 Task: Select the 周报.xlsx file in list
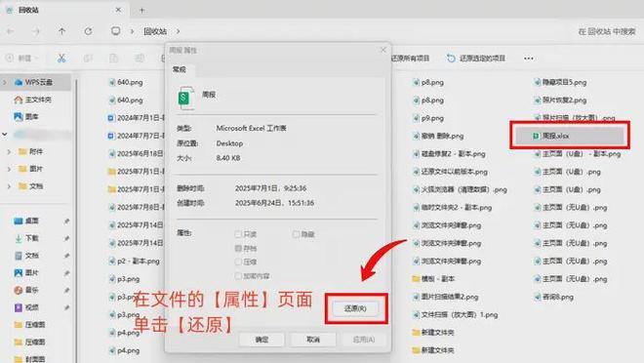(570, 136)
